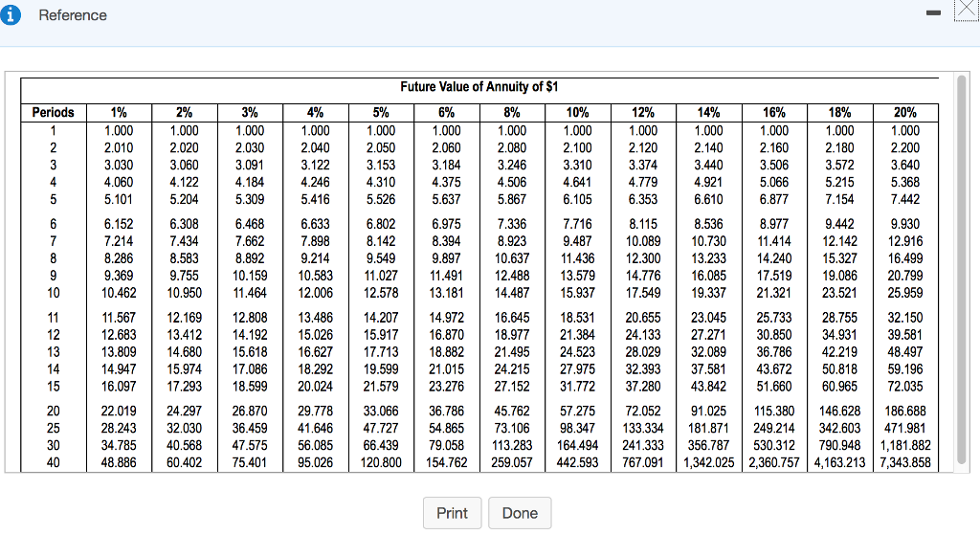Click the vertical scrollbar beside the table

pyautogui.click(x=961, y=269)
